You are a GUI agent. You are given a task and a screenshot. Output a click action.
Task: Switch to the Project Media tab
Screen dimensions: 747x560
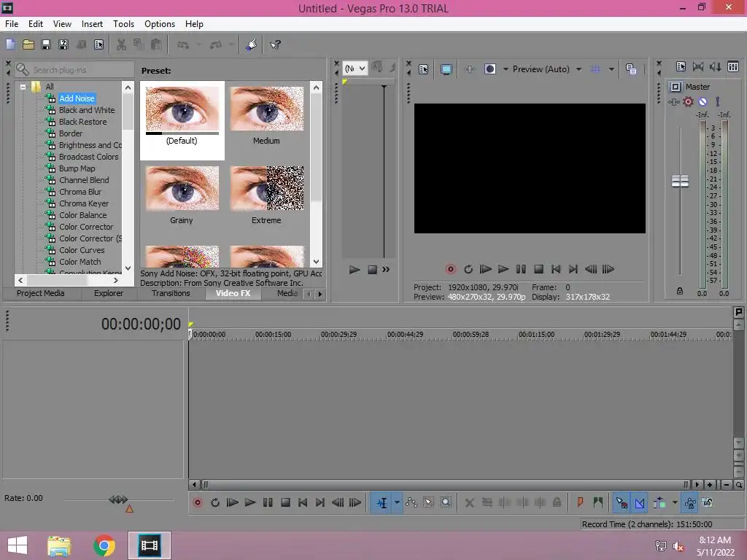point(41,293)
